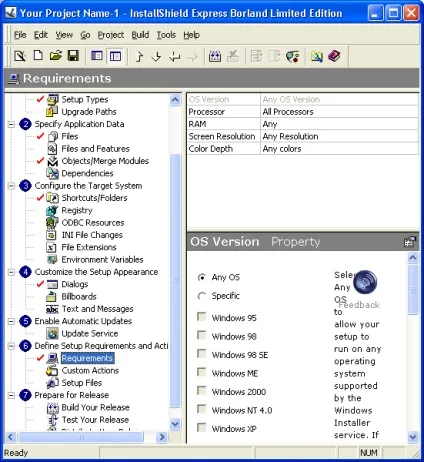Tick the Windows 2000 checkbox
424x462 pixels.
pyautogui.click(x=202, y=391)
